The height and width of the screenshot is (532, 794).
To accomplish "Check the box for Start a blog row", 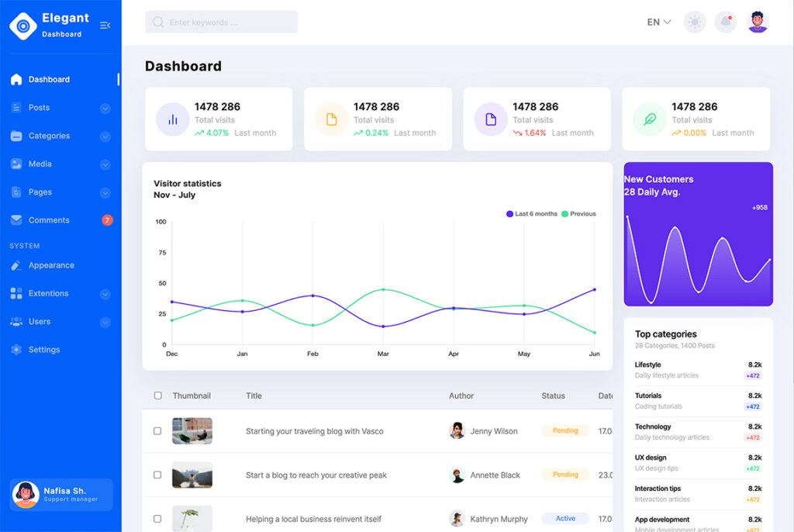I will tap(157, 475).
